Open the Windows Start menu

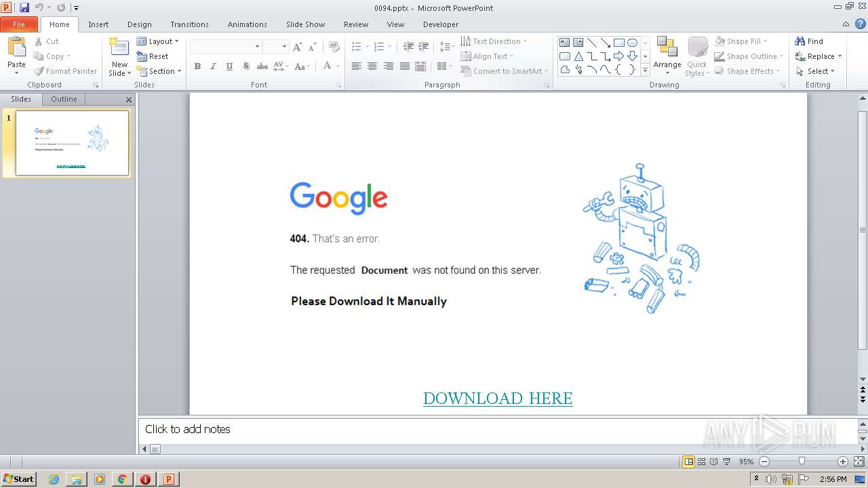tap(18, 479)
